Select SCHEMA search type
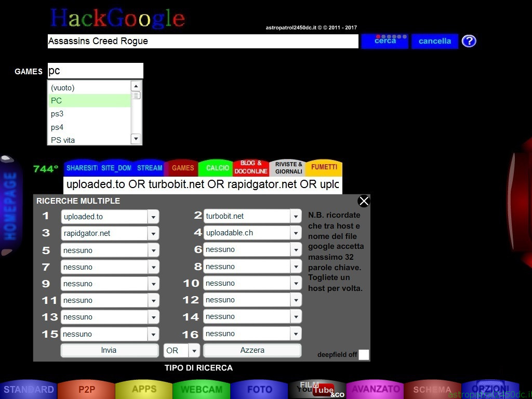Screen dimensions: 532x399 (432, 390)
